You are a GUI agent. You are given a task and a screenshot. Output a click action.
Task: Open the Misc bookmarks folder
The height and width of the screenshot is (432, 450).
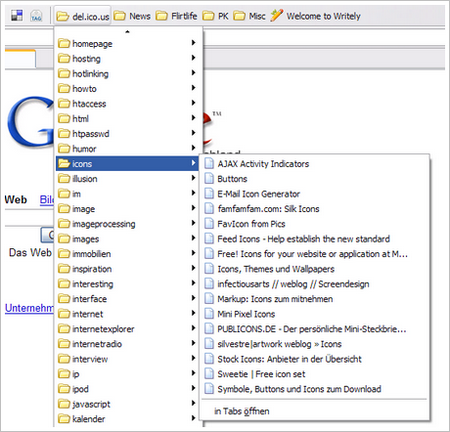(x=249, y=16)
